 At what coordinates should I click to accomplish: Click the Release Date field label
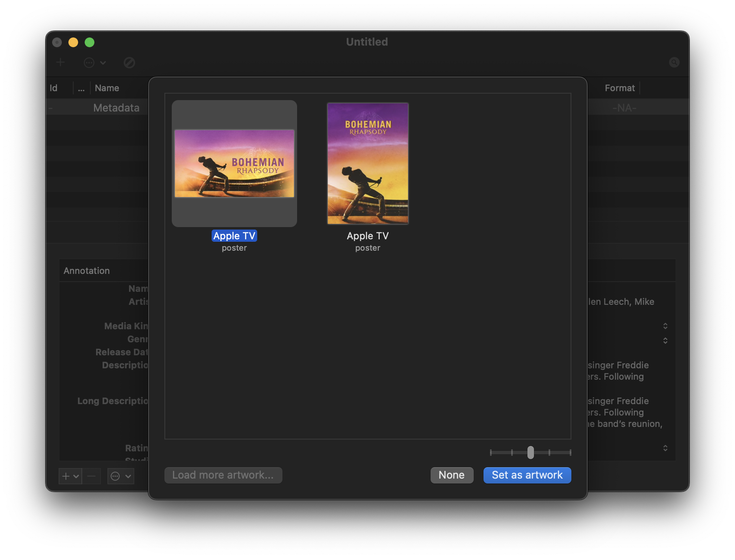click(x=122, y=352)
